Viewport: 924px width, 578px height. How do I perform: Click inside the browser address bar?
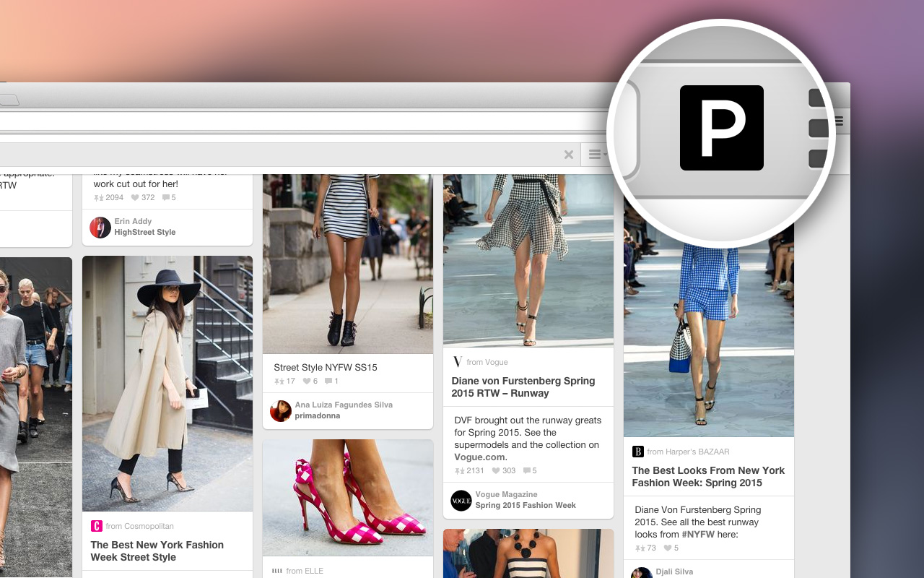coord(303,121)
